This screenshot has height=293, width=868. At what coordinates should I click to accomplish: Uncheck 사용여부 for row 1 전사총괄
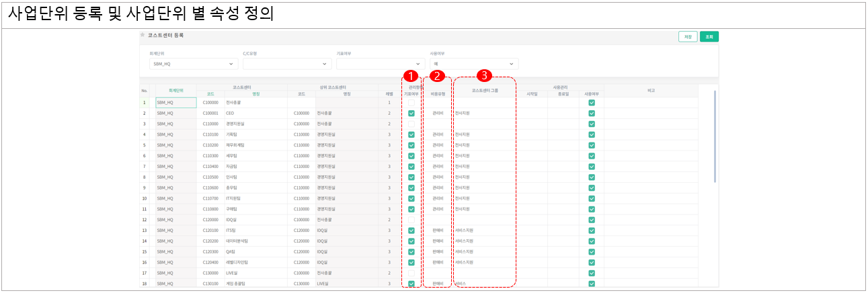coord(592,103)
